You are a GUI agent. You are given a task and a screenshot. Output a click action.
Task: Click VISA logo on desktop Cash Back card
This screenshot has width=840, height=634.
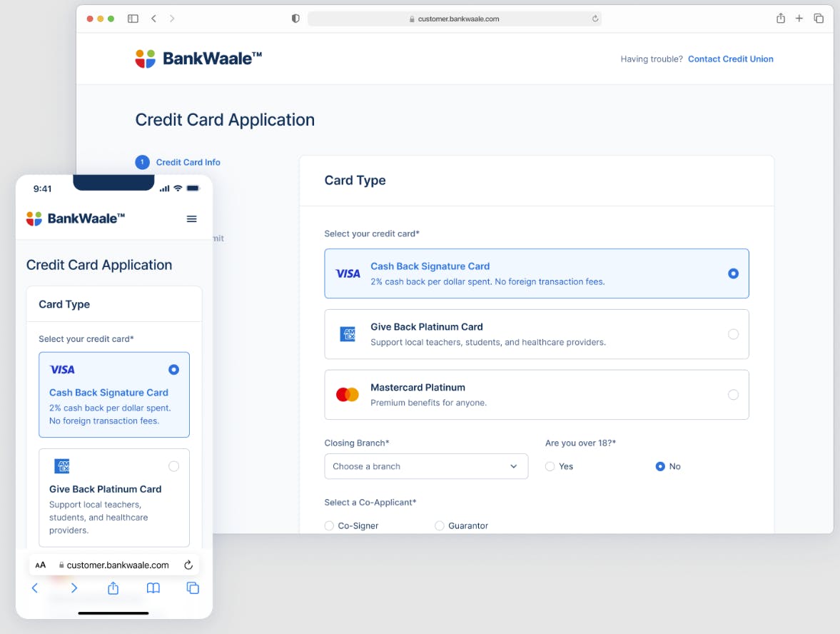click(348, 274)
